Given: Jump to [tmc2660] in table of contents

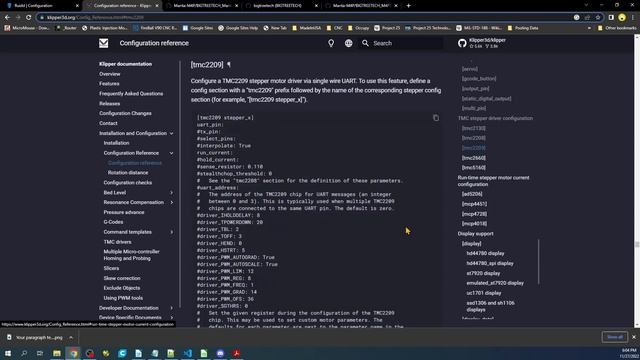Looking at the screenshot, I should (474, 158).
